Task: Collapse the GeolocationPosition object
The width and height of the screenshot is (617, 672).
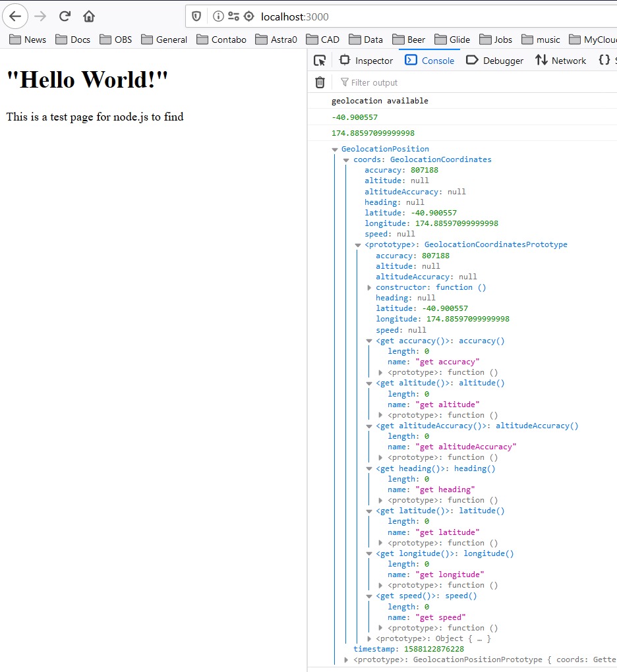Action: tap(335, 150)
